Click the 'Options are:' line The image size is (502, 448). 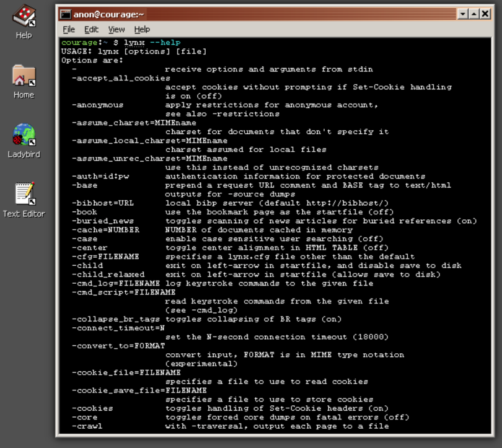tap(92, 60)
